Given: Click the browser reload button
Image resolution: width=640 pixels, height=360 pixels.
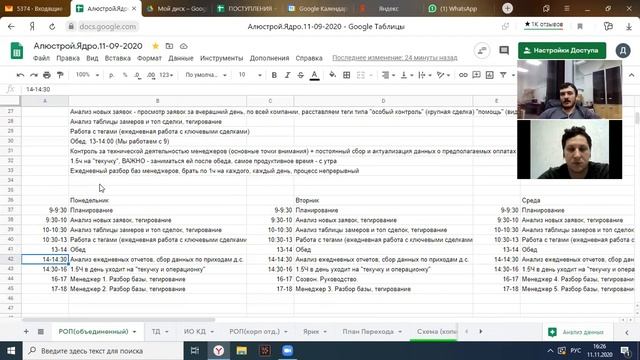Looking at the screenshot, I should click(52, 27).
